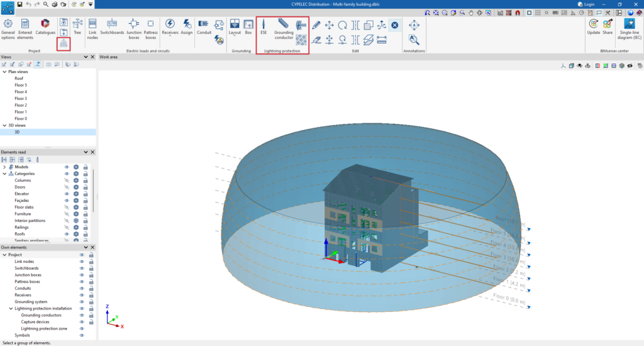The width and height of the screenshot is (644, 346).
Task: Select the Conduit tool
Action: pyautogui.click(x=204, y=26)
